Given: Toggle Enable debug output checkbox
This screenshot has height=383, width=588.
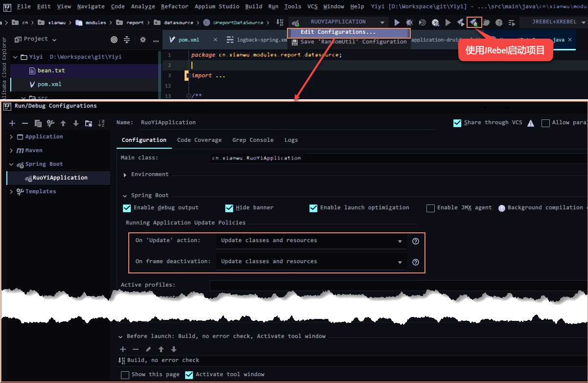Looking at the screenshot, I should tap(127, 208).
